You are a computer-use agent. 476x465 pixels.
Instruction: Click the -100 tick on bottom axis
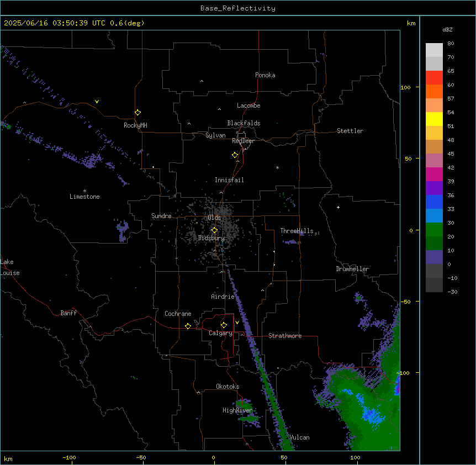70,458
